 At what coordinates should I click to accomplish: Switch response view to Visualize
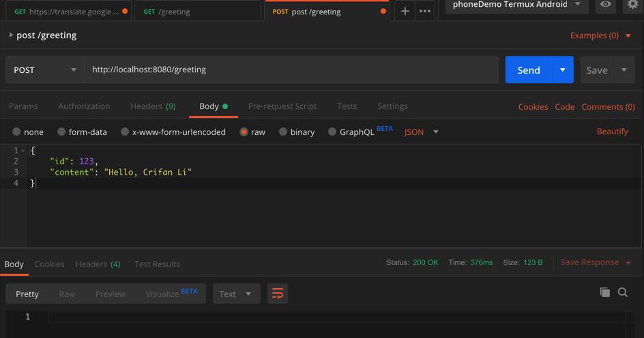(171, 294)
